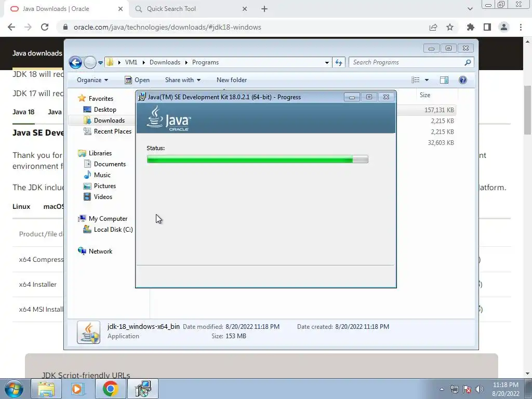The height and width of the screenshot is (399, 532).
Task: Click the Windows Start button
Action: point(14,389)
